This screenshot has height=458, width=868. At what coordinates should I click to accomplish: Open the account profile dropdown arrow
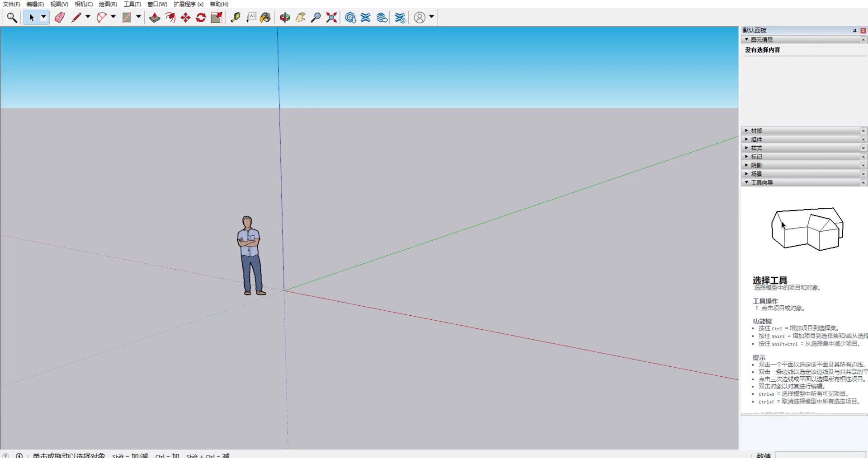(x=431, y=17)
